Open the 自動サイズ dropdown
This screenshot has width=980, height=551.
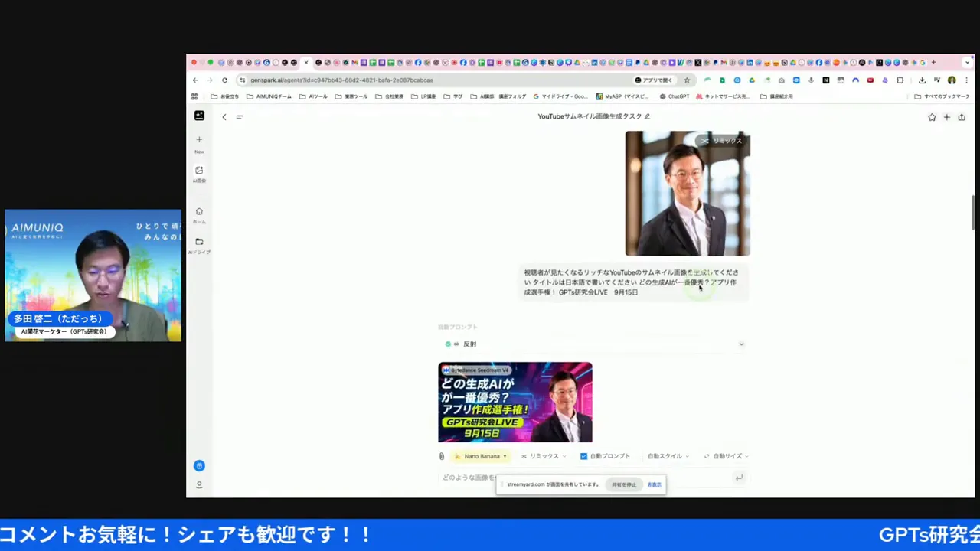click(x=726, y=456)
